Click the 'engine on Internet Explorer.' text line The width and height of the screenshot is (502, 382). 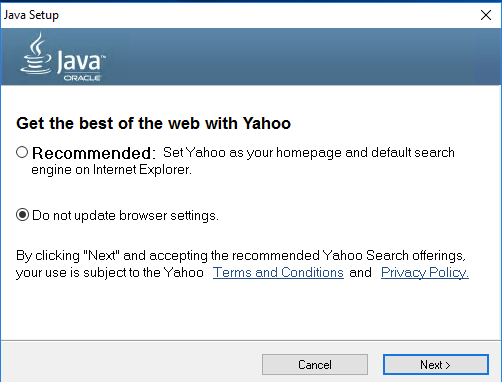111,170
